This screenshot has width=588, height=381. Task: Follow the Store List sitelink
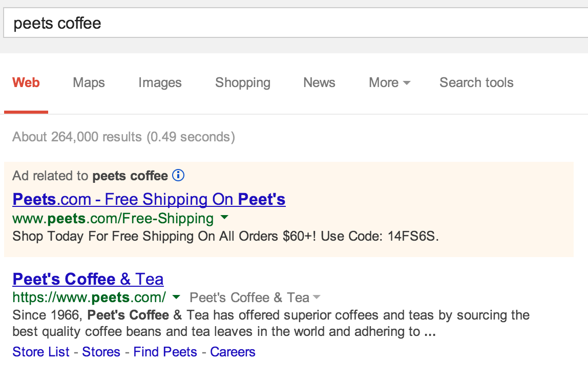[x=41, y=352]
